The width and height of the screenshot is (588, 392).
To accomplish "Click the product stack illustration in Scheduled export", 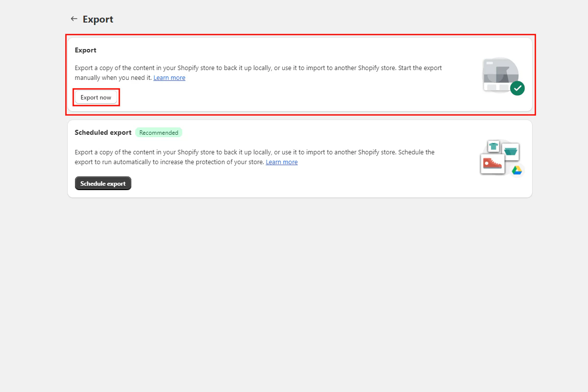I will click(x=500, y=157).
